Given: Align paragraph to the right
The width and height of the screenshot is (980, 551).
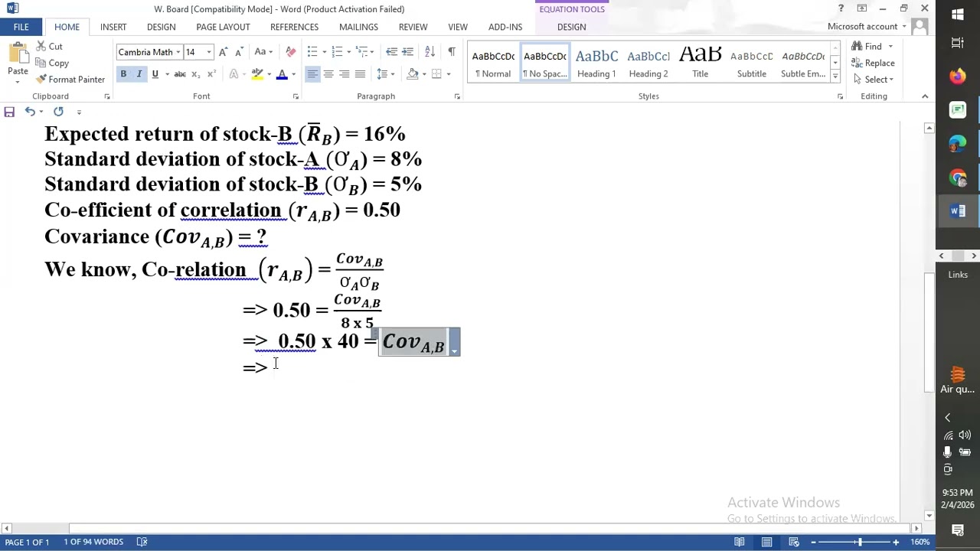Looking at the screenshot, I should (345, 74).
